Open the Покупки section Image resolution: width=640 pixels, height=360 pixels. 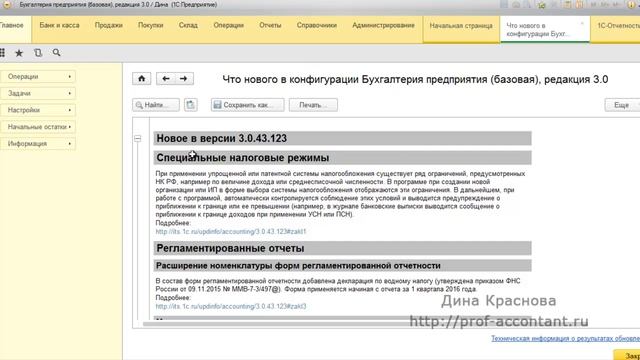tap(151, 25)
